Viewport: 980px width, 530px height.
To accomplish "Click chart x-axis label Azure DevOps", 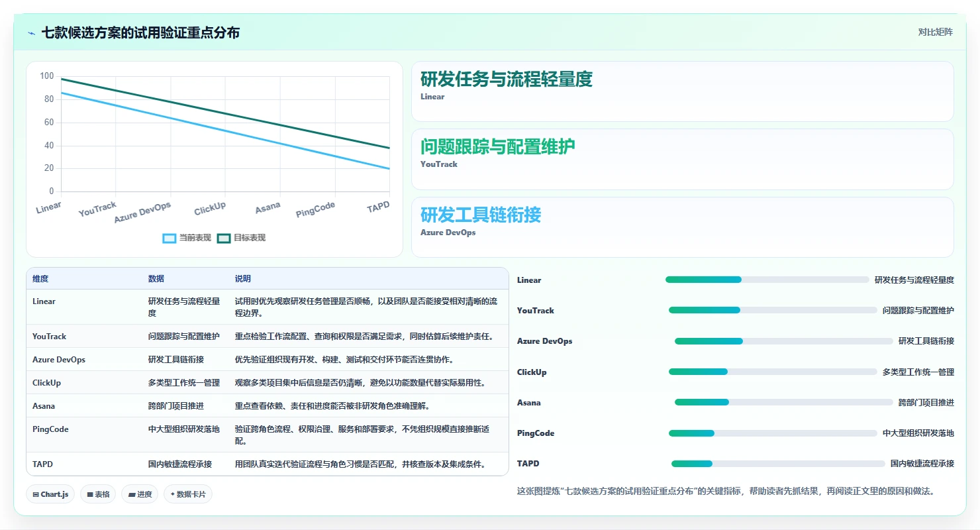I will 142,212.
